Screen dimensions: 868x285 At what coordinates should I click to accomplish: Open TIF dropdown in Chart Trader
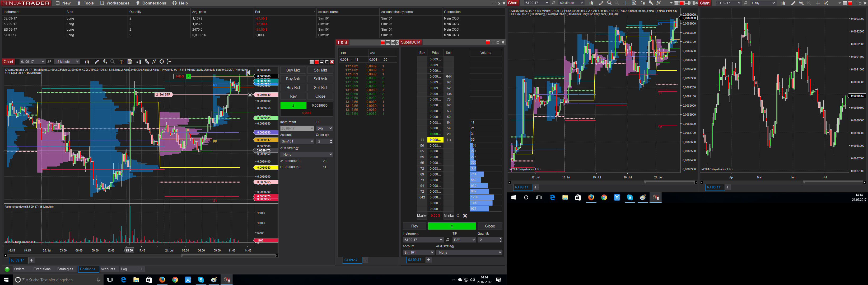pos(324,129)
